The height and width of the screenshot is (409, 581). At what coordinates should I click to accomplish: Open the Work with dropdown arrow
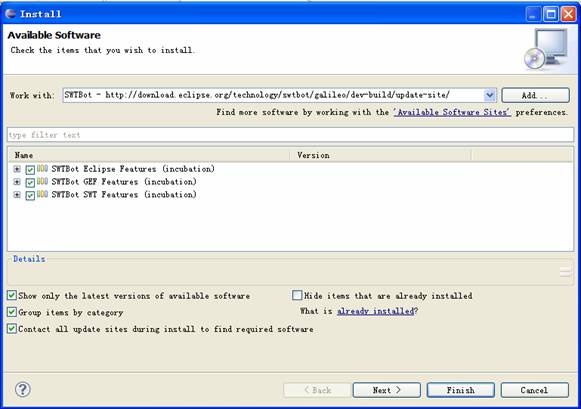489,95
